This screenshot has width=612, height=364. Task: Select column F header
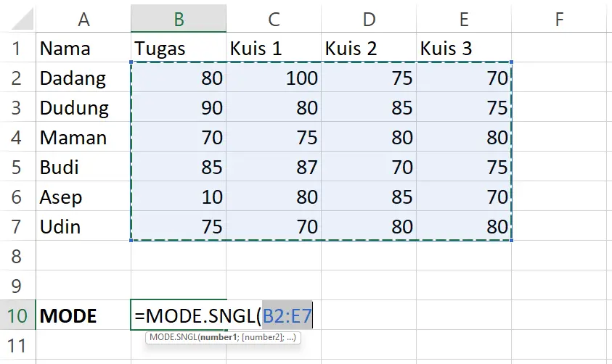click(x=559, y=18)
